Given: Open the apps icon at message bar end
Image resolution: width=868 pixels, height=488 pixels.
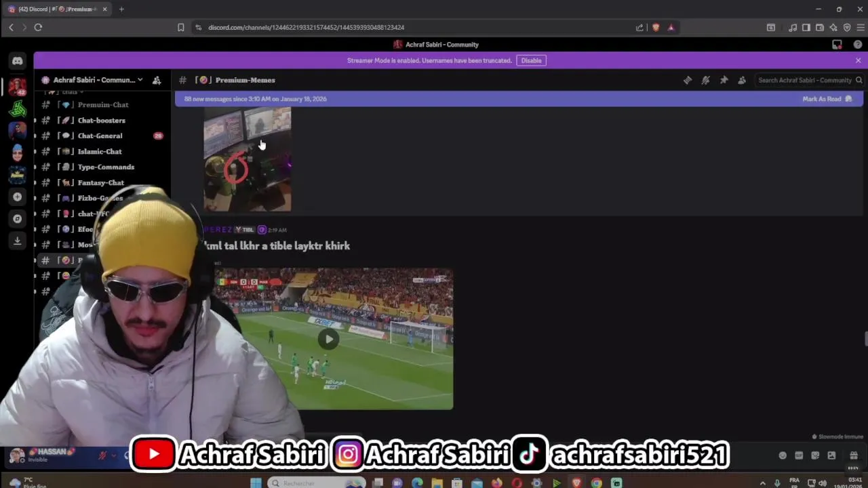Looking at the screenshot, I should pos(854,455).
